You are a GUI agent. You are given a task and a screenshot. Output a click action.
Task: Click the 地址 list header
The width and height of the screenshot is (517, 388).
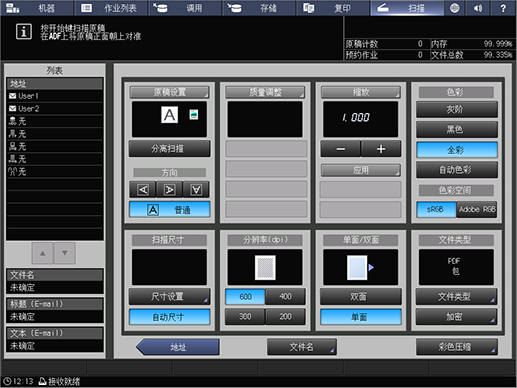(55, 83)
